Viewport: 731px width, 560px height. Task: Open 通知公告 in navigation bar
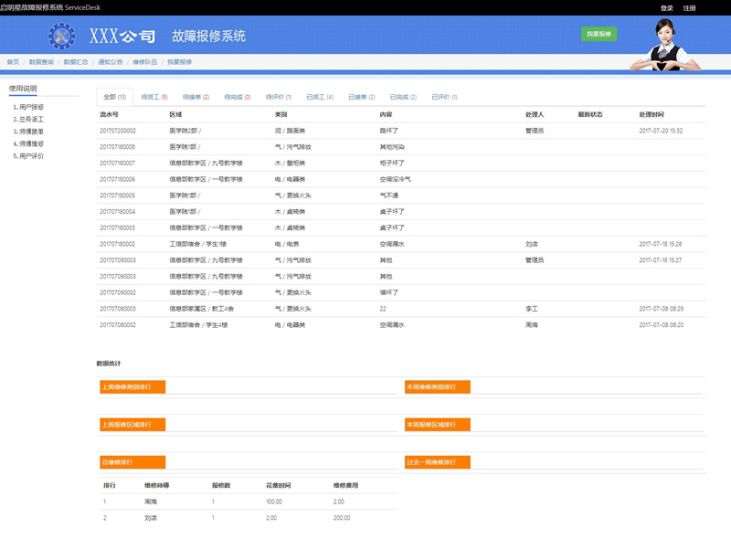[110, 62]
